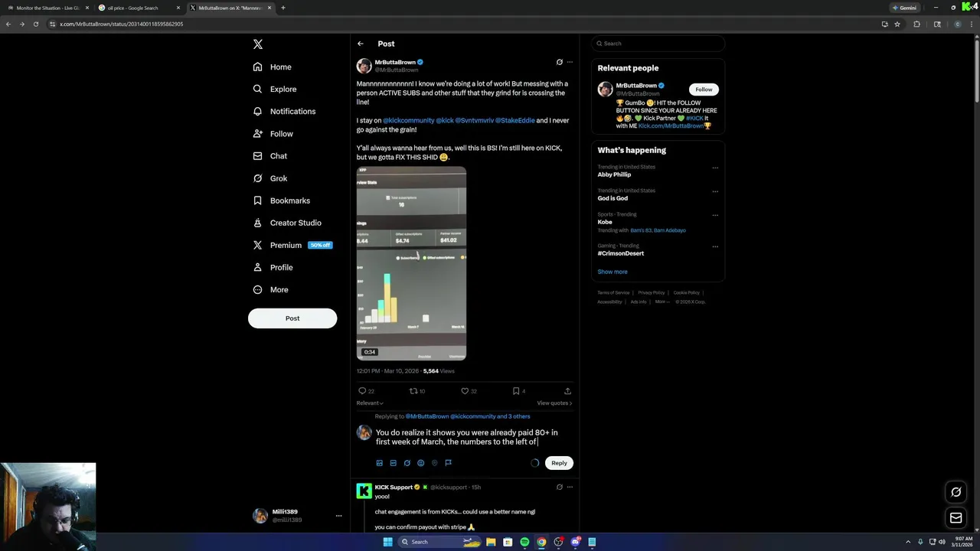
Task: Open Profile in sidebar
Action: [273, 267]
